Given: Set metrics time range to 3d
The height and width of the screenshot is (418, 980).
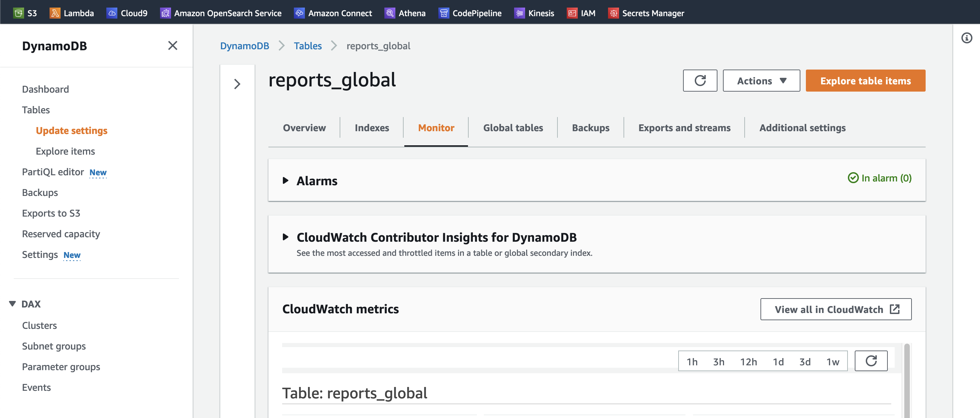Looking at the screenshot, I should click(805, 361).
